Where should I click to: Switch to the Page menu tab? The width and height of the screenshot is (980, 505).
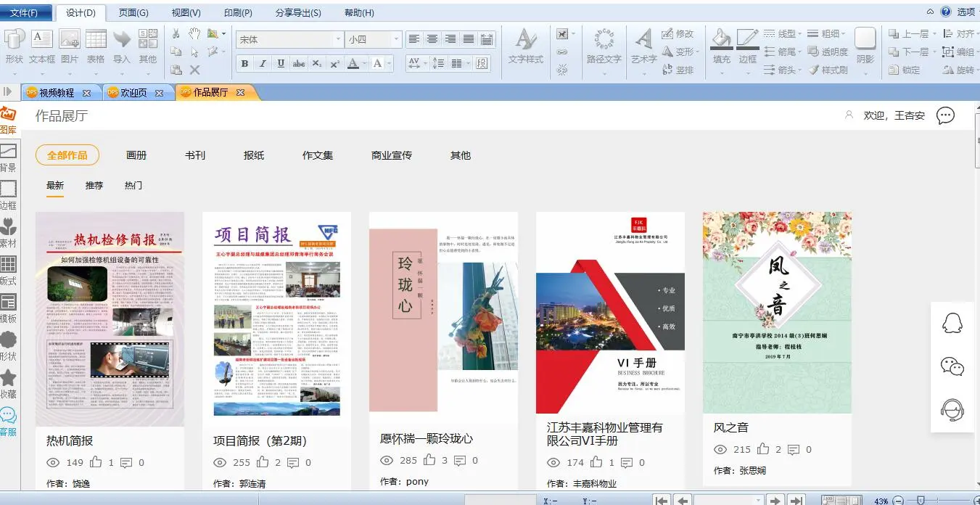click(x=133, y=12)
